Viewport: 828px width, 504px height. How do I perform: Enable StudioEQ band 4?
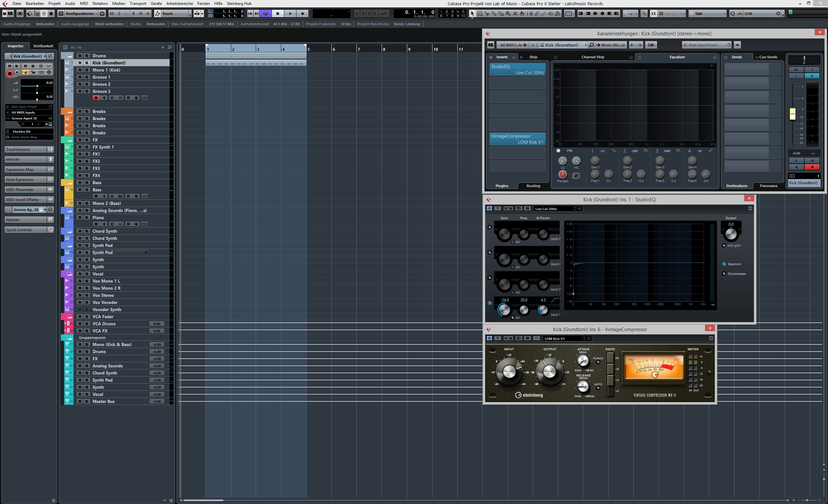tap(490, 227)
